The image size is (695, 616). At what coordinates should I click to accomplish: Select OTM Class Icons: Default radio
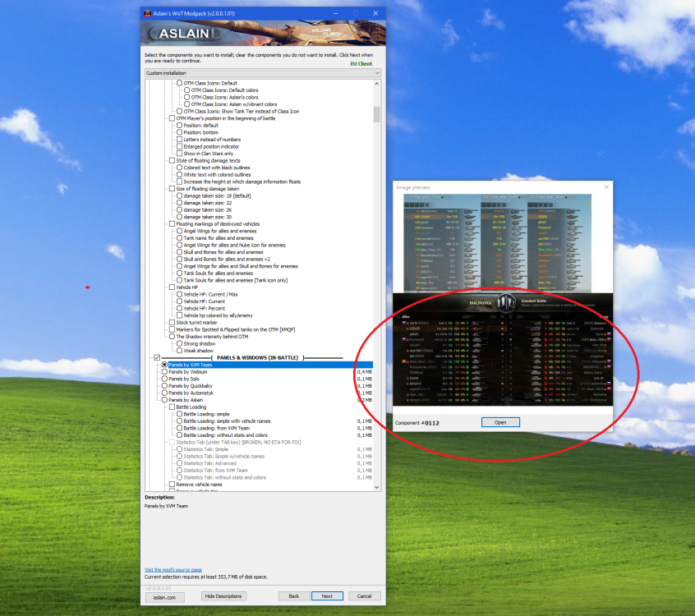(x=180, y=83)
